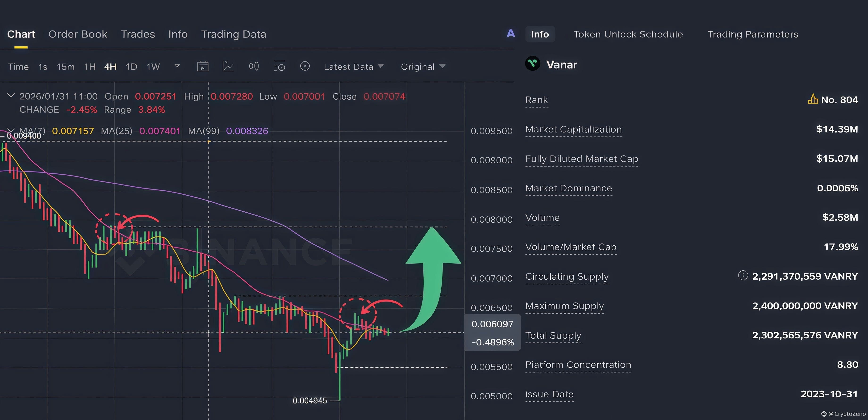Click the circular clock icon in toolbar
Image resolution: width=868 pixels, height=420 pixels.
(305, 66)
